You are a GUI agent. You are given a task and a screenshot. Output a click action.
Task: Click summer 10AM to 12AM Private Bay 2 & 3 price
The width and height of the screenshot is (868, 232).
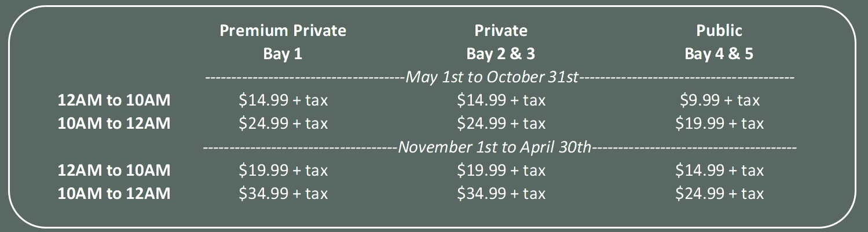tap(501, 124)
